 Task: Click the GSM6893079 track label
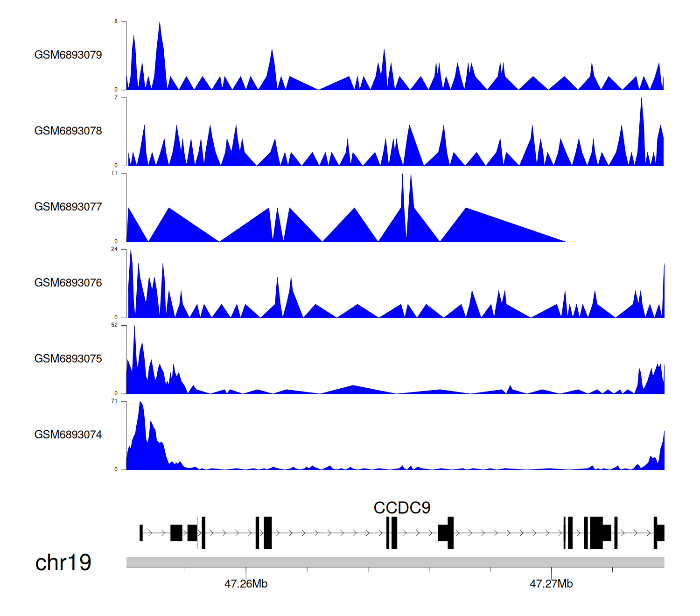pos(68,55)
